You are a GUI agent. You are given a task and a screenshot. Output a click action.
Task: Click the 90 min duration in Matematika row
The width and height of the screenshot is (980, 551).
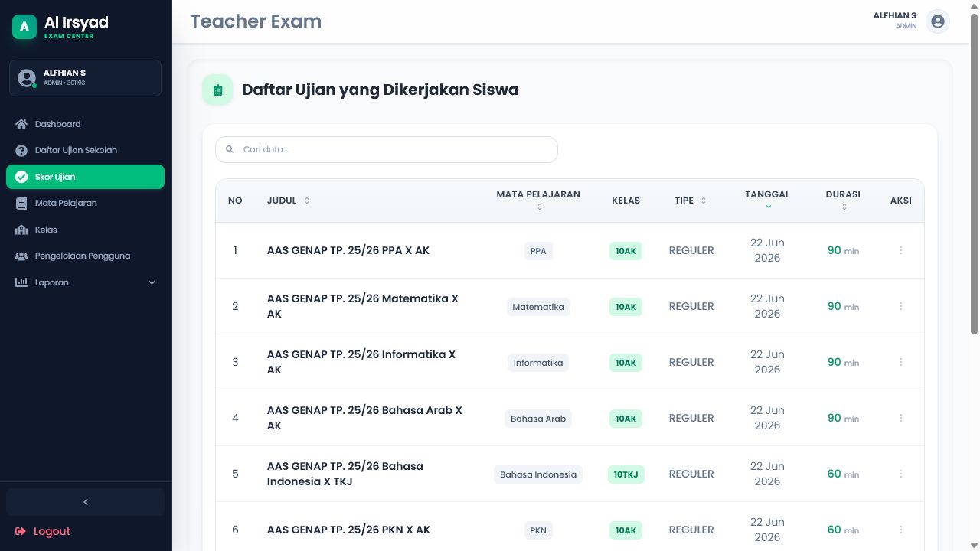[843, 306]
